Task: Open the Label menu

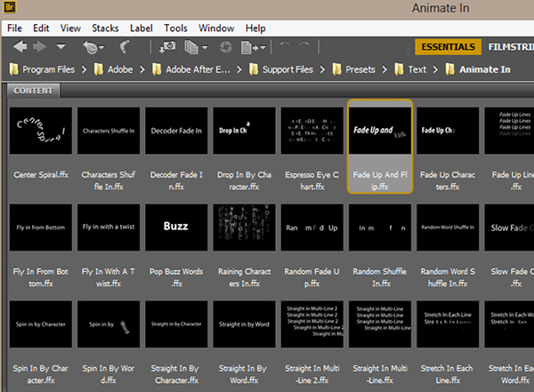Action: 141,28
